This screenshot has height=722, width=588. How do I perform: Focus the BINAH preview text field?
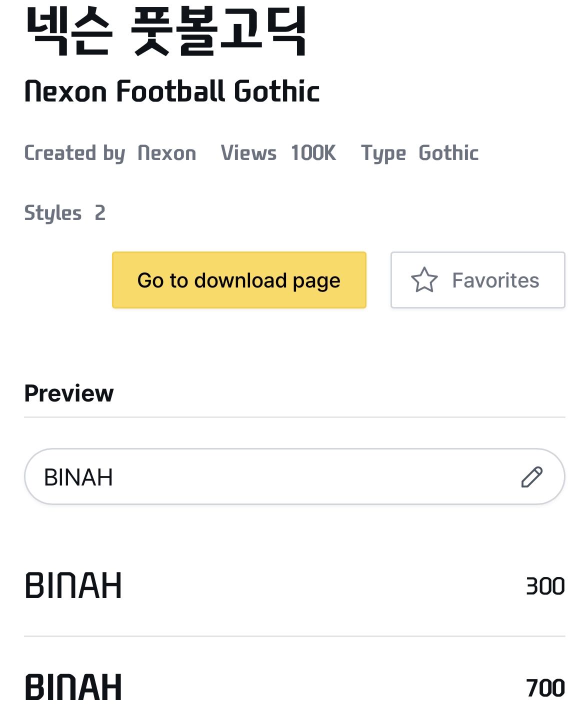point(270,477)
